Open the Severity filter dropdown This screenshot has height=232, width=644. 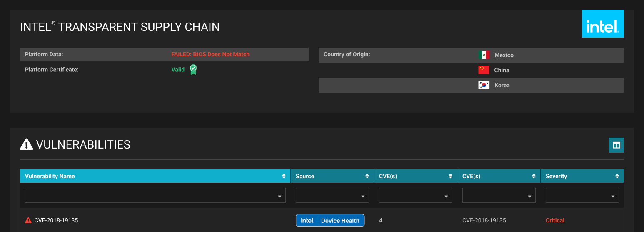(582, 195)
